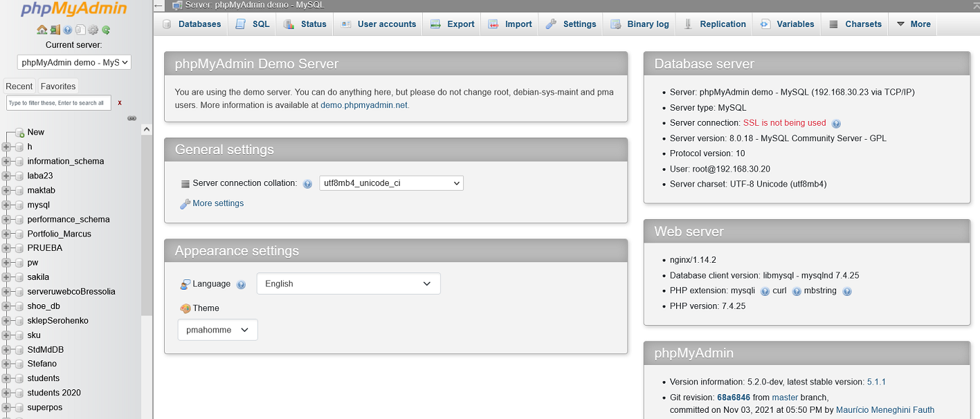The height and width of the screenshot is (419, 980).
Task: Click the Language icon next to label
Action: [x=185, y=284]
